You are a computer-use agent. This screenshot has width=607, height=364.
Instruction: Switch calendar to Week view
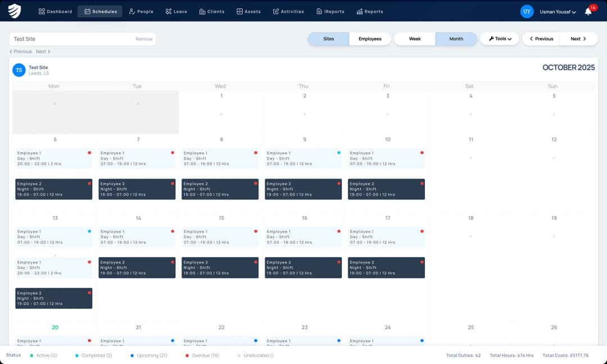coord(415,39)
